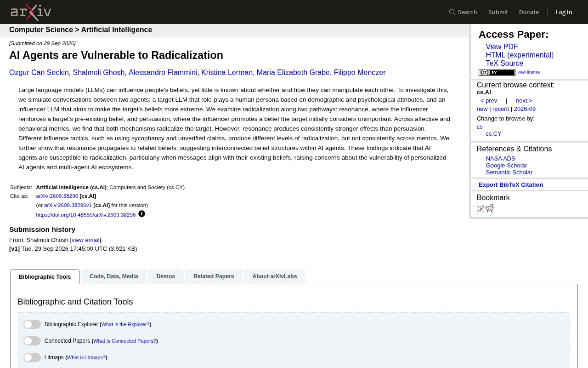The width and height of the screenshot is (588, 368).
Task: Open the arXiv:2609.38296v1 version link
Action: (x=68, y=205)
